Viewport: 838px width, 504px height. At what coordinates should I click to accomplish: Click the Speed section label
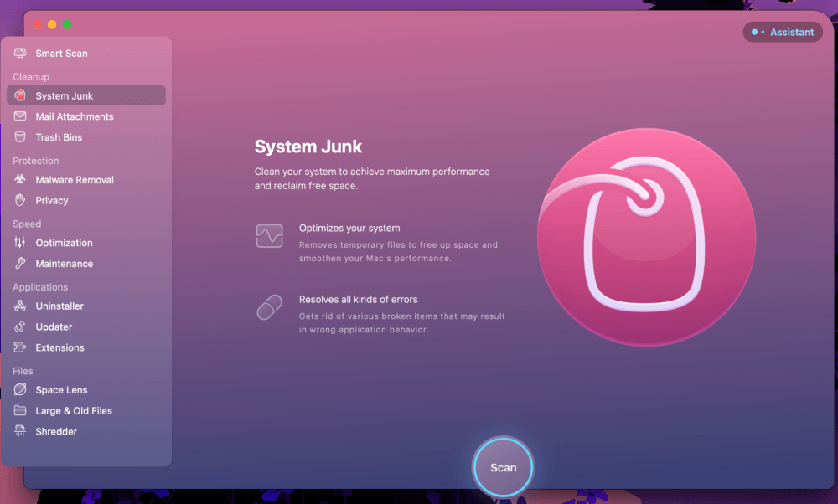[x=27, y=224]
